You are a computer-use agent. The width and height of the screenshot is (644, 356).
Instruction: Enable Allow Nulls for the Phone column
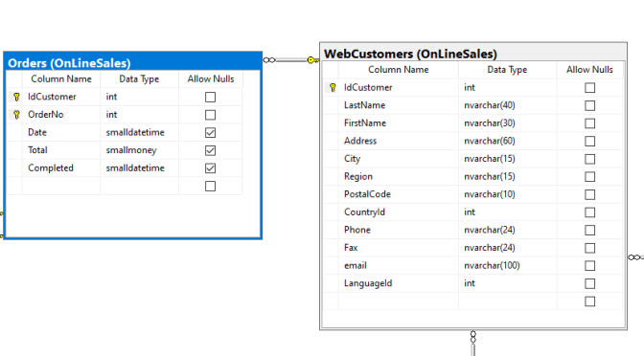(589, 230)
